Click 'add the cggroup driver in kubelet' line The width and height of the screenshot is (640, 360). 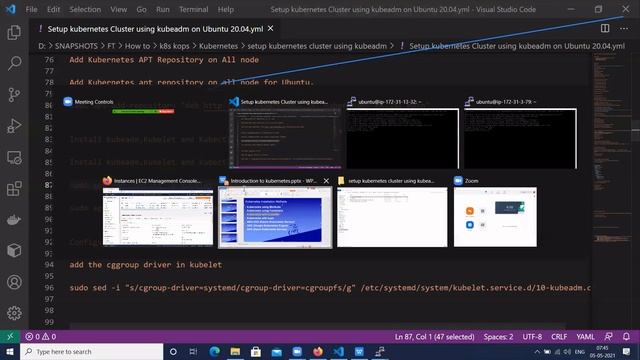pyautogui.click(x=146, y=265)
